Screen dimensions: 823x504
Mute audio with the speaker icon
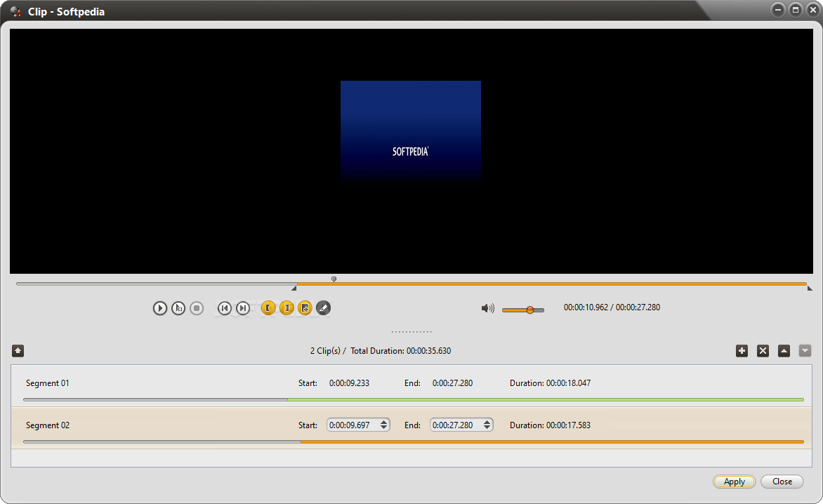pyautogui.click(x=487, y=308)
